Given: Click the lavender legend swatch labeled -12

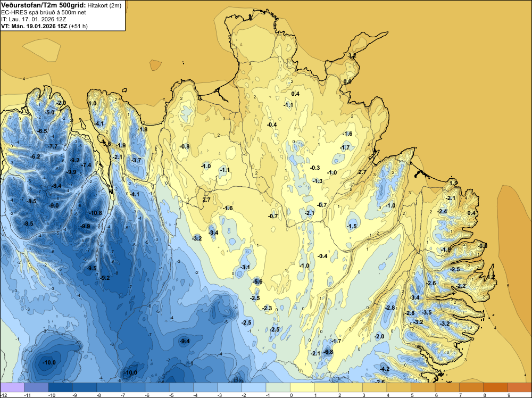Looking at the screenshot, I should point(12,387).
